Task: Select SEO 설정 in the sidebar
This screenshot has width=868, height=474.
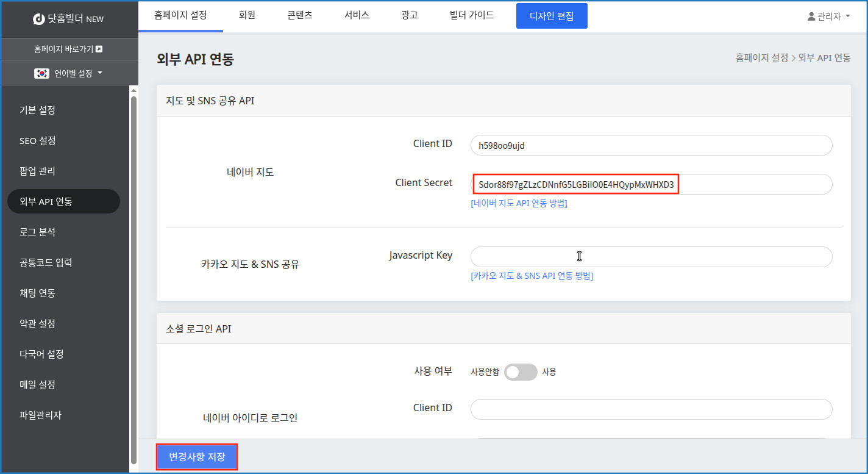Action: click(x=38, y=141)
